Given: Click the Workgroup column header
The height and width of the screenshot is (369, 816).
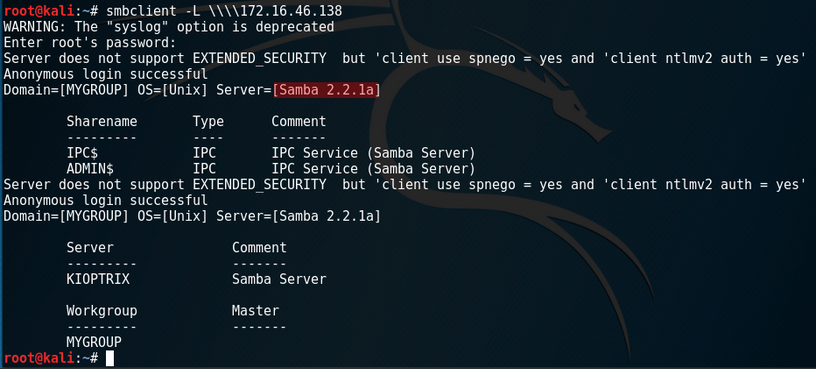Looking at the screenshot, I should 102,311.
